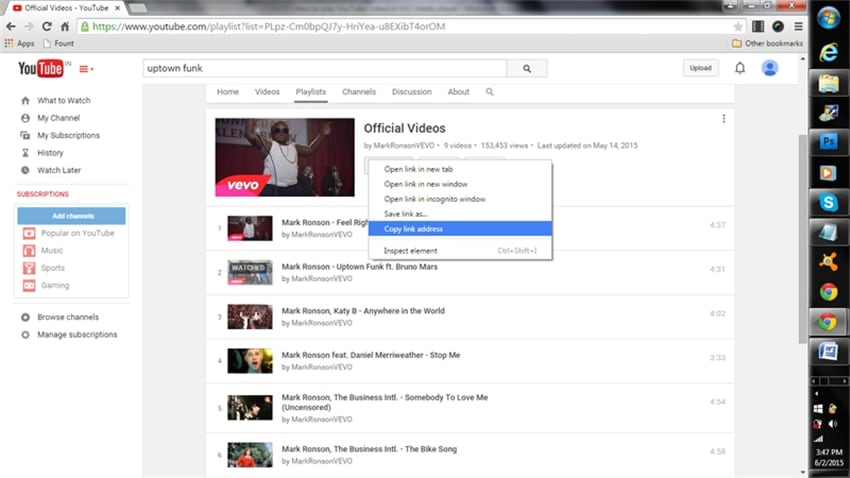The height and width of the screenshot is (478, 850).
Task: Select Open link in incognito window
Action: pos(435,199)
